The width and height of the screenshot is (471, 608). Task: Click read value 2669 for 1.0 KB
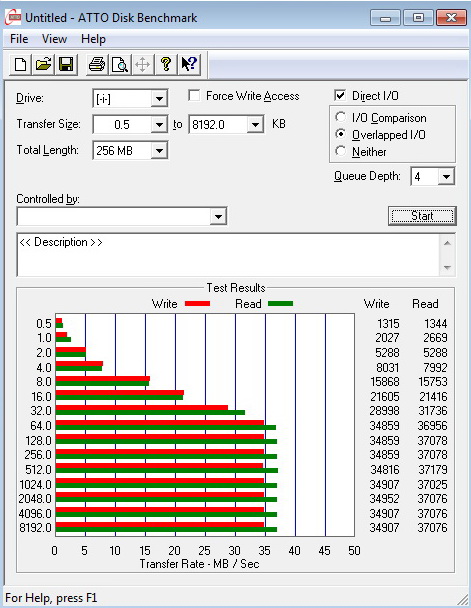click(x=435, y=338)
